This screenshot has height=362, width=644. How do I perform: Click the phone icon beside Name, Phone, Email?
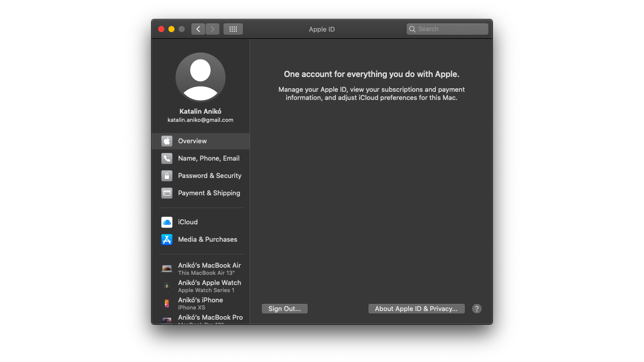[167, 159]
